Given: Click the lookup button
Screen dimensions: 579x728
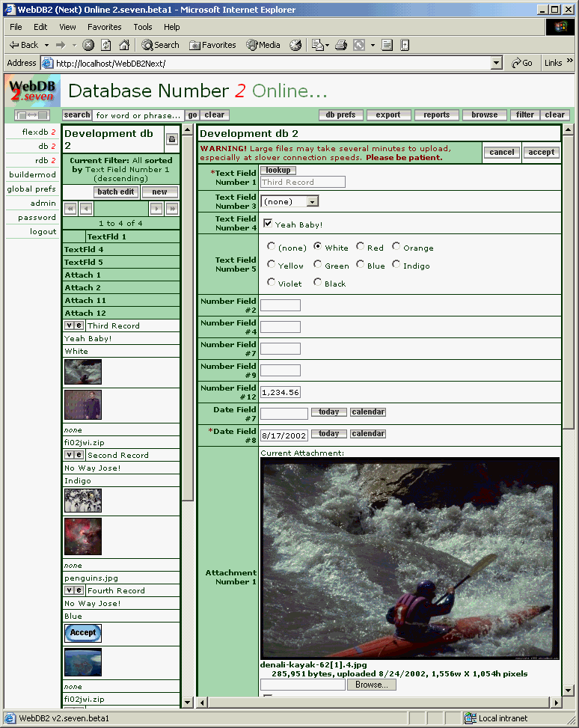Looking at the screenshot, I should tap(278, 170).
